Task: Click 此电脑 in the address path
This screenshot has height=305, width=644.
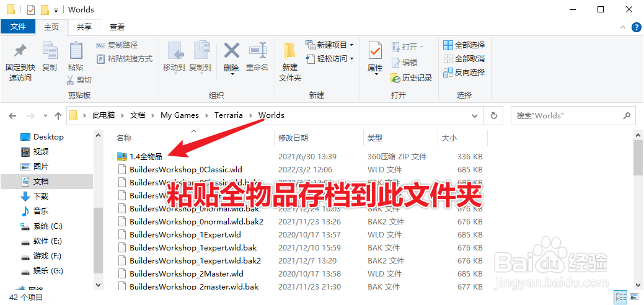Action: coord(103,115)
